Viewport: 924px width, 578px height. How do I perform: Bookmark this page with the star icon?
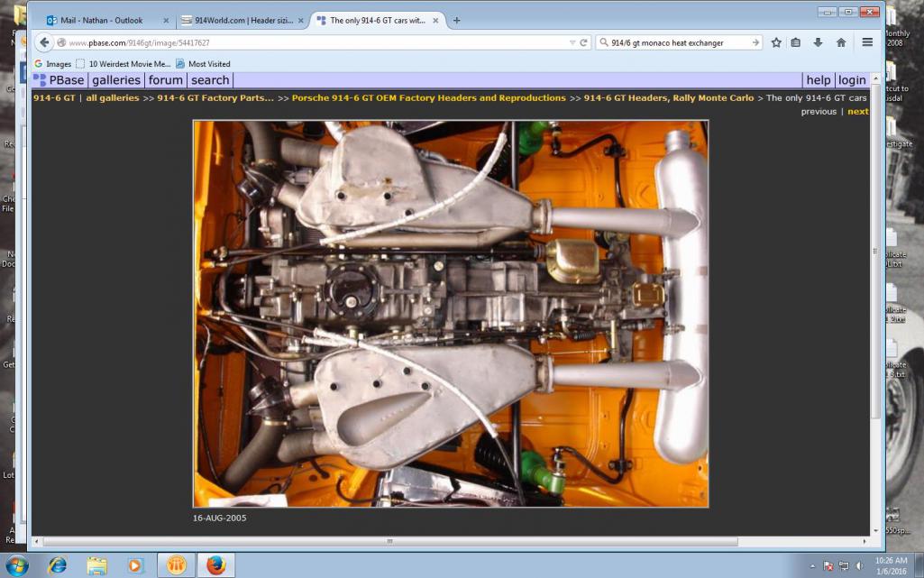tap(775, 42)
